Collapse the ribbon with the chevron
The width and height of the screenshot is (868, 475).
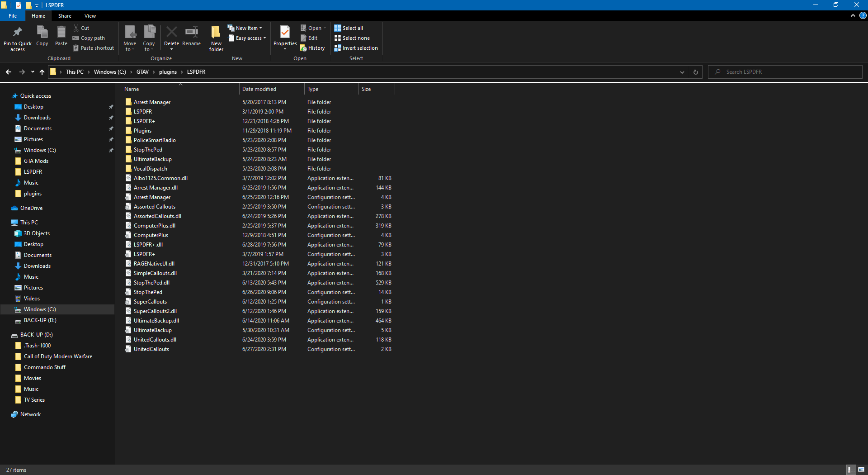853,16
